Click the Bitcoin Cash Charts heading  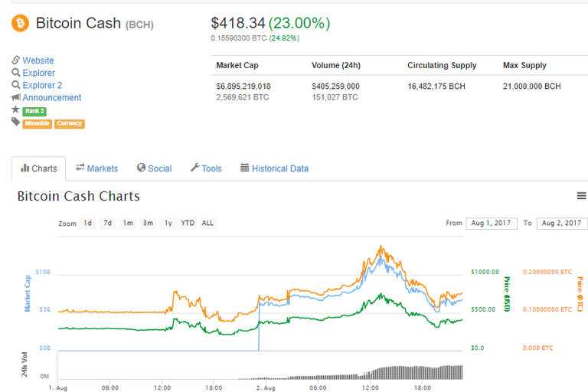tap(78, 196)
